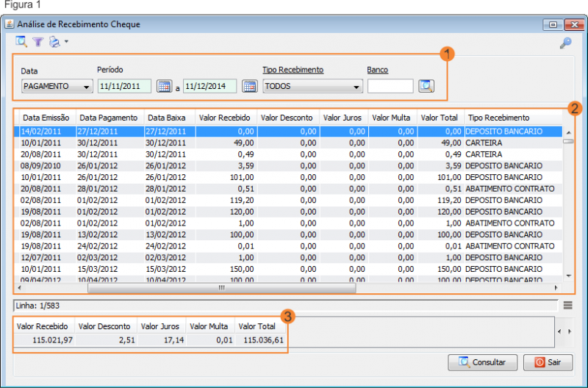Maximize the Análise de Recebimento Cheque window

[x=553, y=25]
